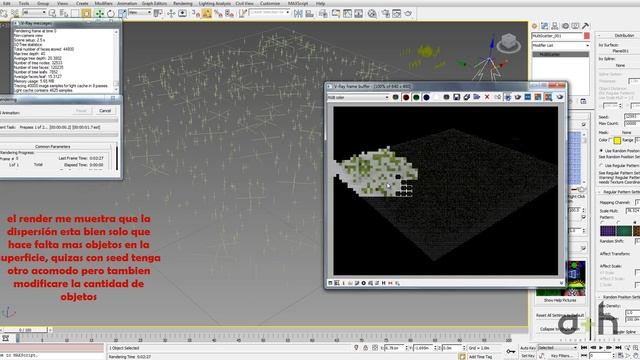Click the Key Filters button
Screen dimensions: 640x360
pos(562,356)
